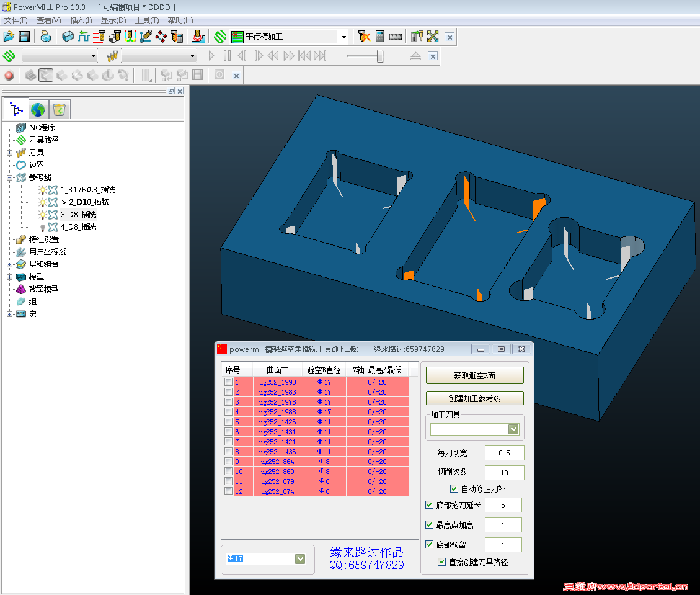
Task: Expand the 刀具 tree node
Action: point(9,153)
